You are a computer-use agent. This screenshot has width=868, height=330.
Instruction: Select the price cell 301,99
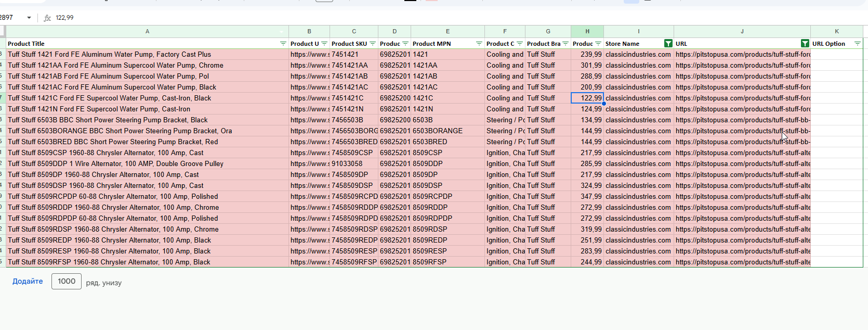[587, 65]
